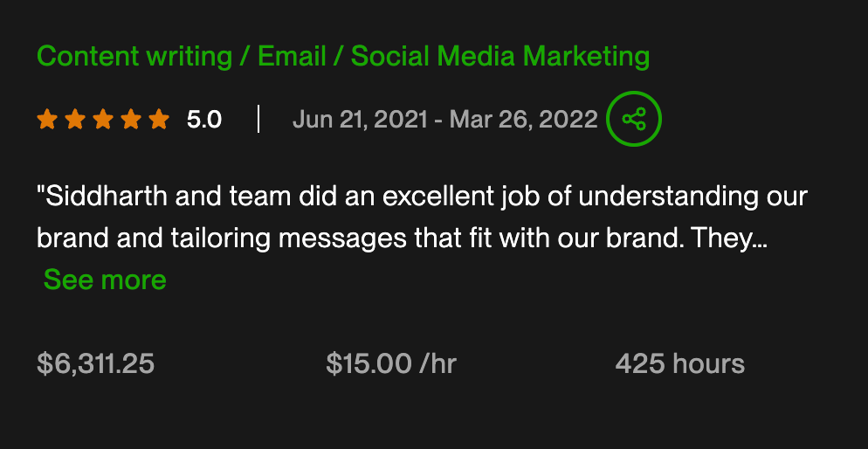The height and width of the screenshot is (449, 868).
Task: Click the name 'Siddharth' in the review
Action: tap(105, 196)
